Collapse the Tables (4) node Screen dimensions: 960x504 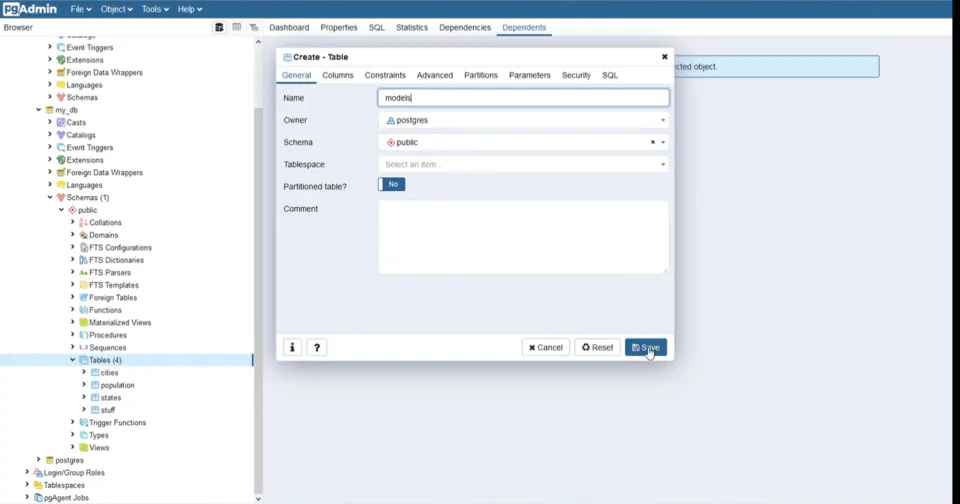(x=72, y=360)
